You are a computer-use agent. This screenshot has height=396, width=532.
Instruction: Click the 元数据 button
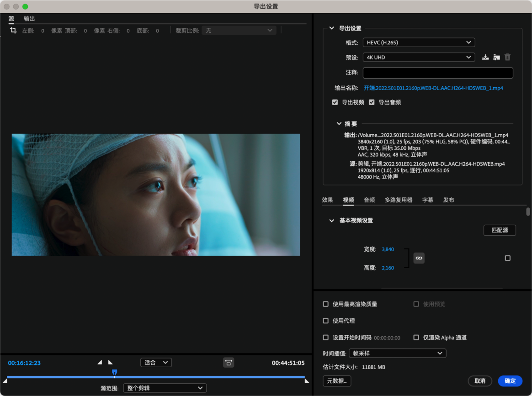click(x=337, y=381)
